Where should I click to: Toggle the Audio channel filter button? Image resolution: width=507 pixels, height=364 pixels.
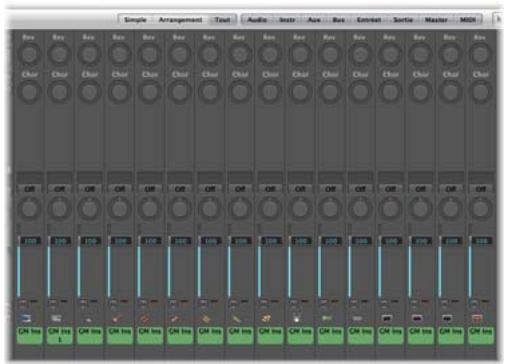(x=257, y=20)
